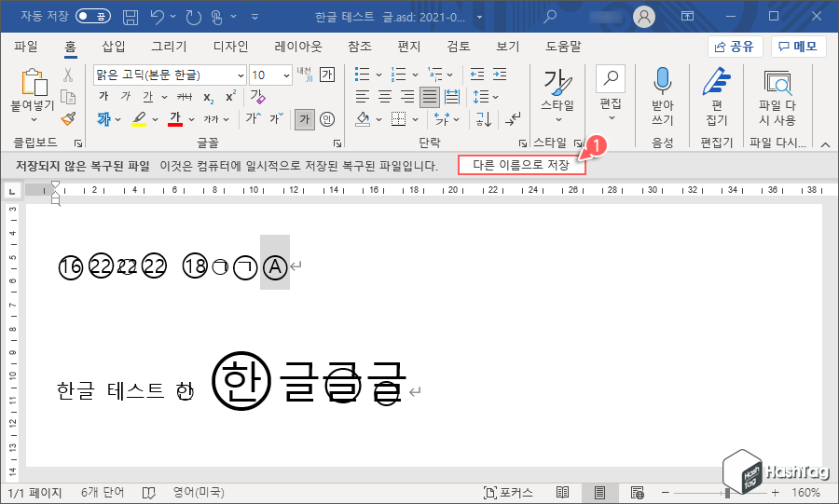
Task: Click the Undo arrow icon
Action: (x=157, y=17)
